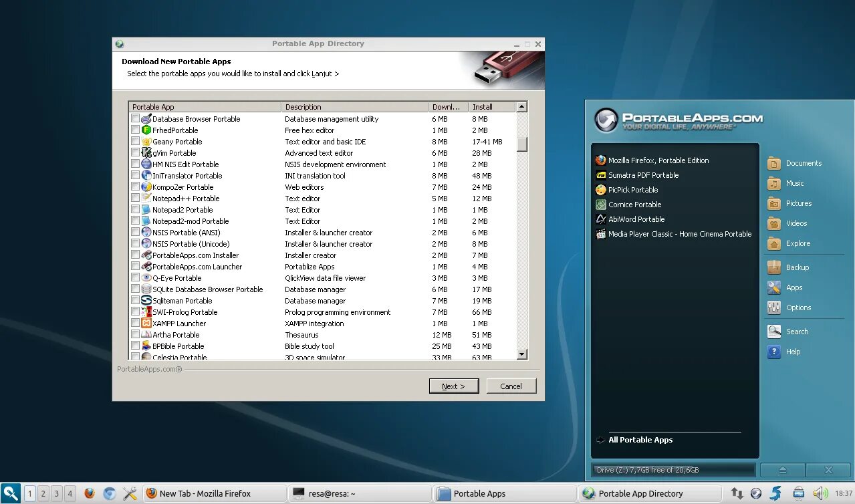The width and height of the screenshot is (855, 504).
Task: Select the Sqliteman Portable row text
Action: [x=182, y=301]
